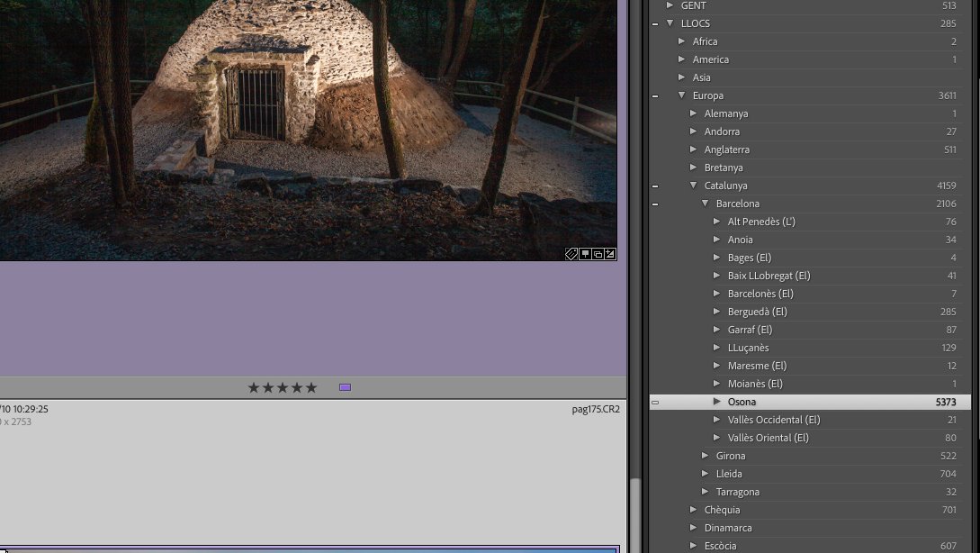Viewport: 980px width, 553px height.
Task: Collapse the Catalunya keyword
Action: tap(693, 186)
